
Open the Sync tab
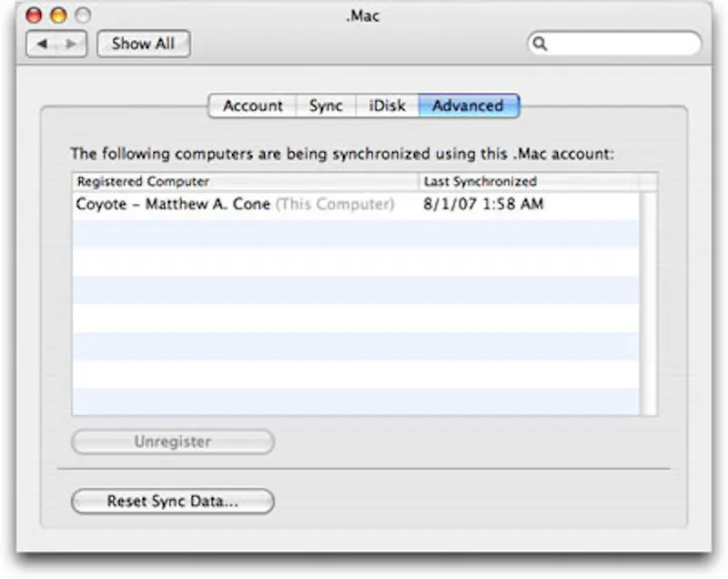click(x=325, y=105)
